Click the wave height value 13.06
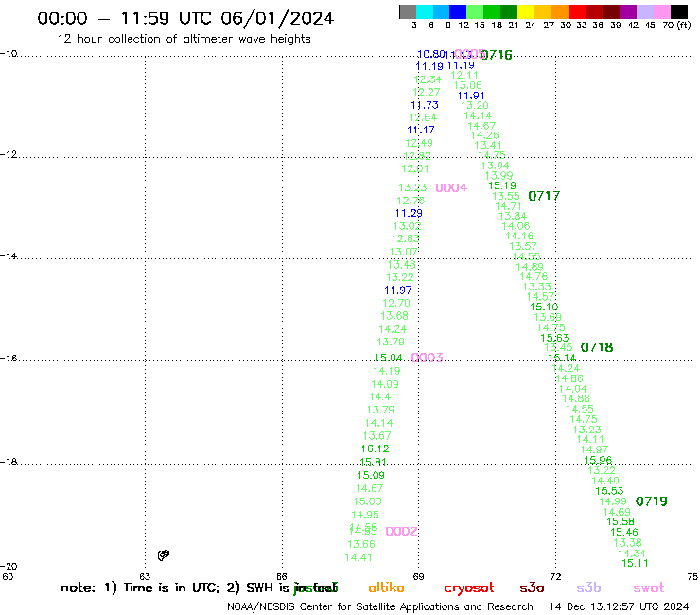Viewport: 700px width, 615px height. pyautogui.click(x=468, y=85)
